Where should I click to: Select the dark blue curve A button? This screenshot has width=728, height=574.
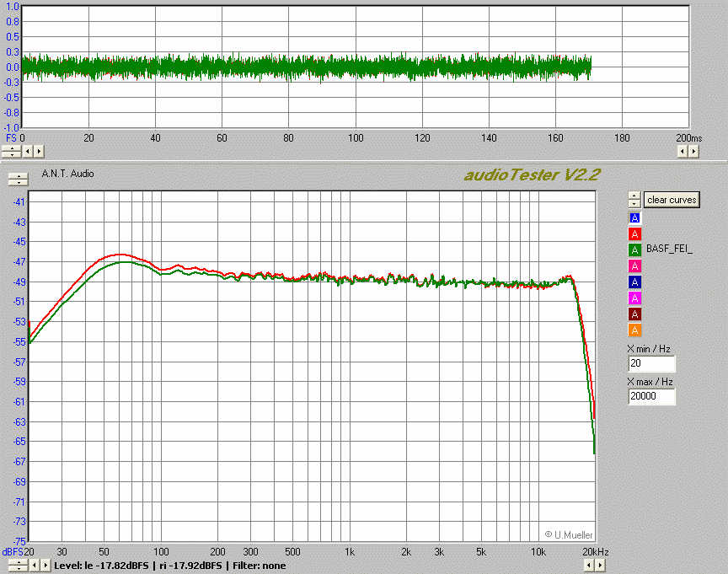pyautogui.click(x=634, y=282)
